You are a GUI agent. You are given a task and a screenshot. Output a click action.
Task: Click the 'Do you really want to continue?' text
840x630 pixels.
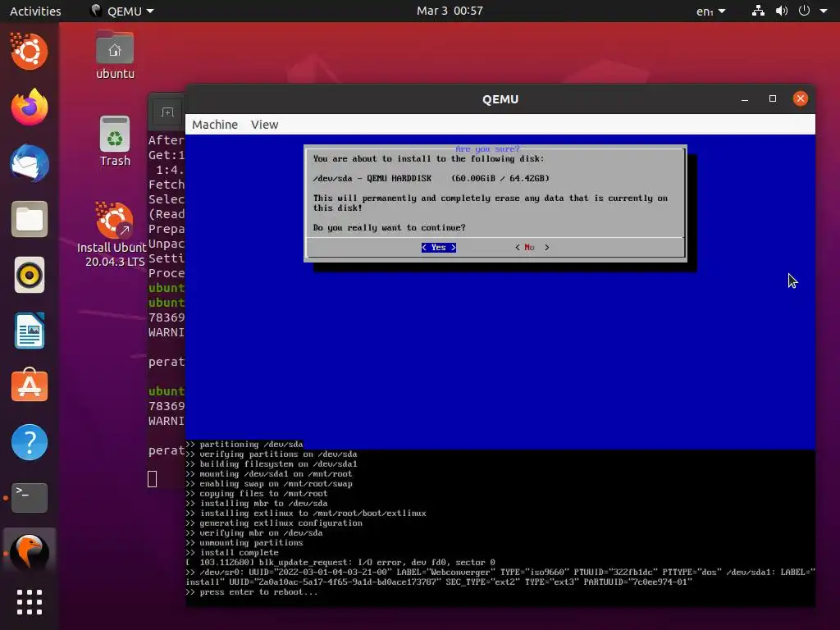pos(390,228)
